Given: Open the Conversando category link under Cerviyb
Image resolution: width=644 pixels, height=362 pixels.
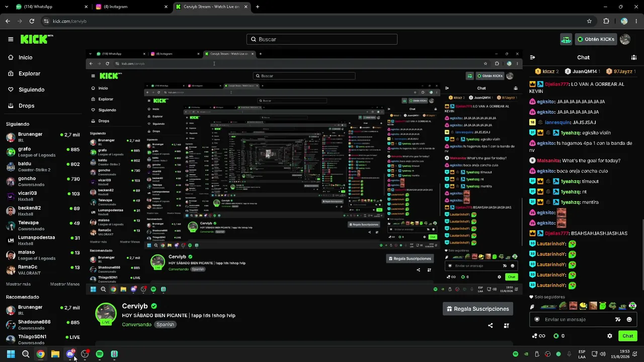Looking at the screenshot, I should (136, 324).
